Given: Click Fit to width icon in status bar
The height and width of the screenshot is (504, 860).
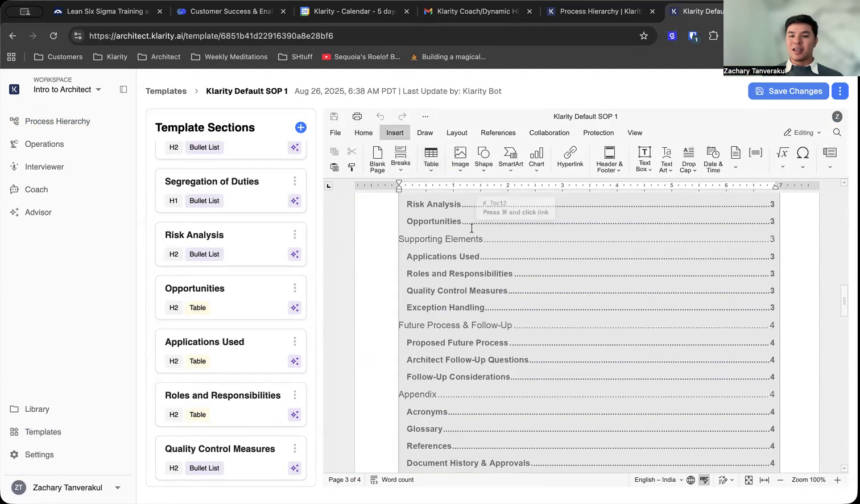Looking at the screenshot, I should [x=764, y=480].
